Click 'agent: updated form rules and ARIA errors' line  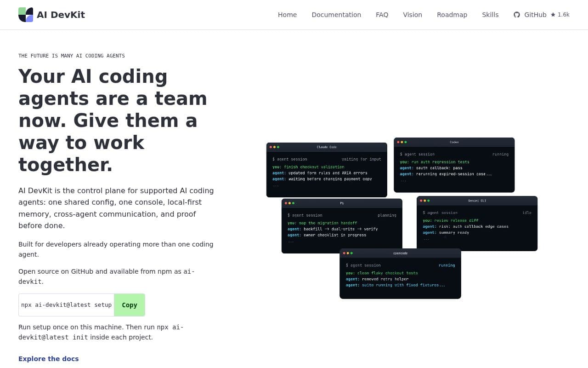pyautogui.click(x=320, y=173)
